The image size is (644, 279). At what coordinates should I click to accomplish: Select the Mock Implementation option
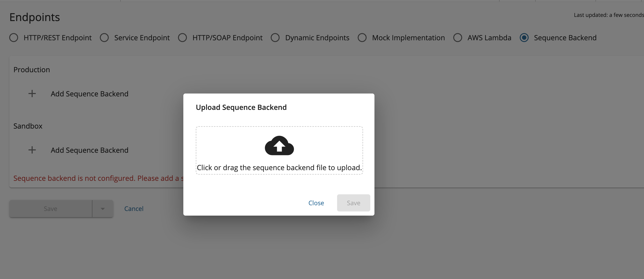point(362,38)
